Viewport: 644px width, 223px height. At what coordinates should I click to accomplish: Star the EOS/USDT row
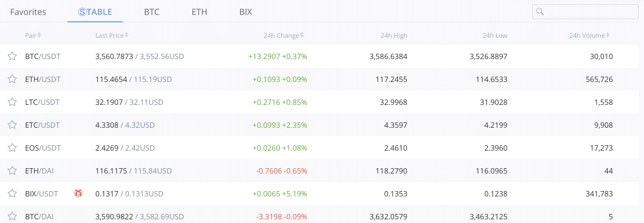[12, 148]
